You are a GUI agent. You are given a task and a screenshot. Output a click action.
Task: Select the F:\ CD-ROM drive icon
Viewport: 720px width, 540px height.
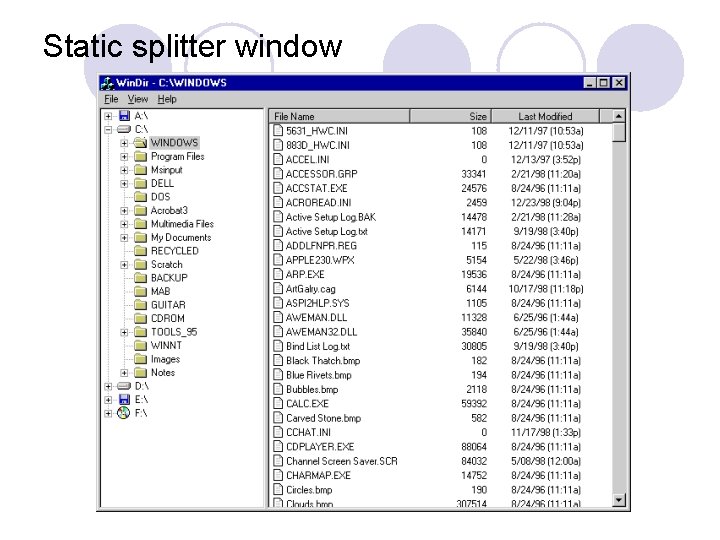[124, 413]
